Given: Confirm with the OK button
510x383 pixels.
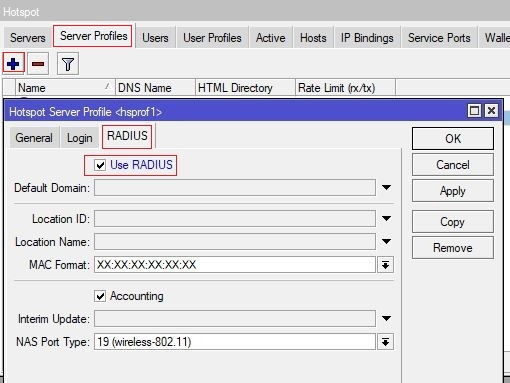Looking at the screenshot, I should tap(453, 139).
